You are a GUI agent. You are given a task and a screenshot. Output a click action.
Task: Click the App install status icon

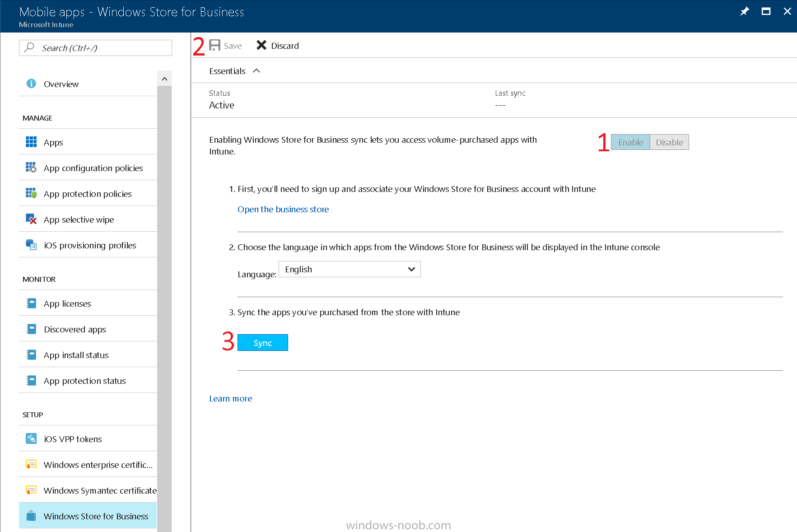pos(31,355)
